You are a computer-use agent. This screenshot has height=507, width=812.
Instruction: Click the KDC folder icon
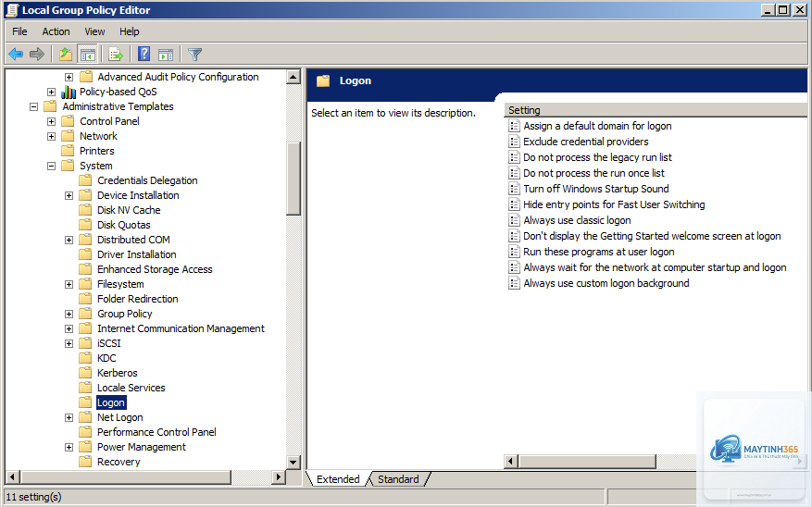(x=85, y=358)
